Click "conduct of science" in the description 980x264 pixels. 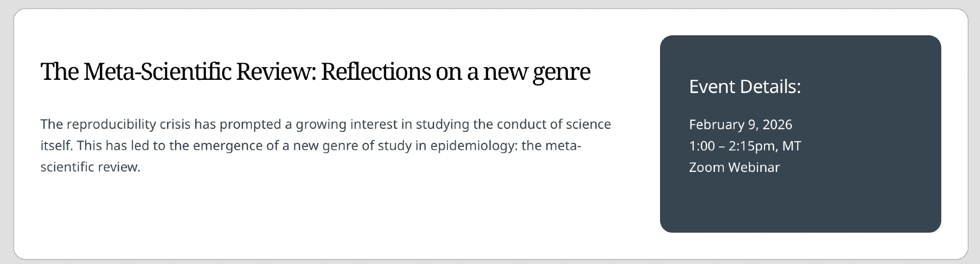point(553,124)
